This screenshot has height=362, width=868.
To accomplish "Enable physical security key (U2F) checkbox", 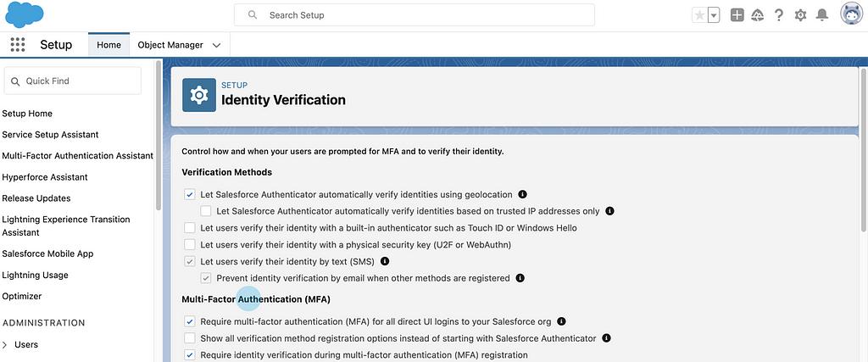I will click(190, 245).
